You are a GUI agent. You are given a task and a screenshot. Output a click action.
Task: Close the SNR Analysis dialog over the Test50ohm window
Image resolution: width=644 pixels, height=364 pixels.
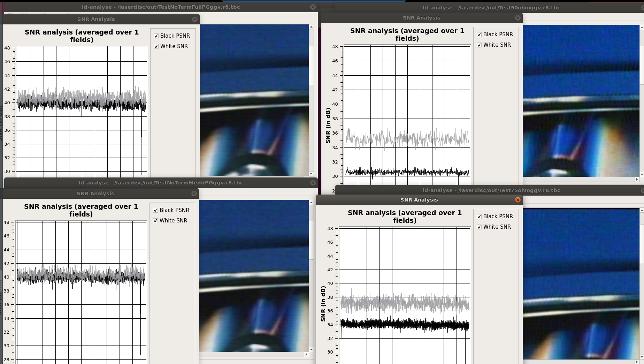518,18
